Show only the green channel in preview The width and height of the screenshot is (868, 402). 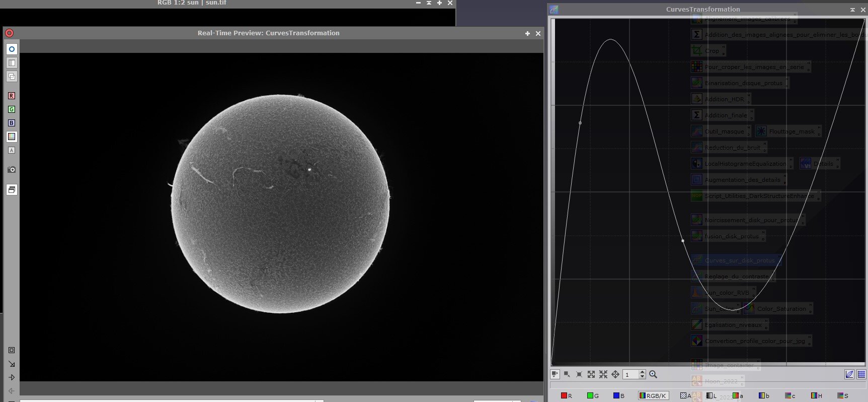coord(12,109)
